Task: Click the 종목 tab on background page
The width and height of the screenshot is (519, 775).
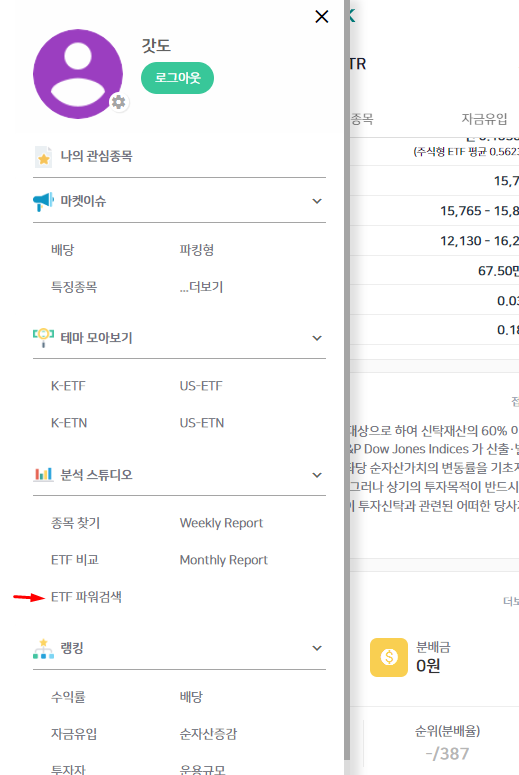Action: (362, 119)
